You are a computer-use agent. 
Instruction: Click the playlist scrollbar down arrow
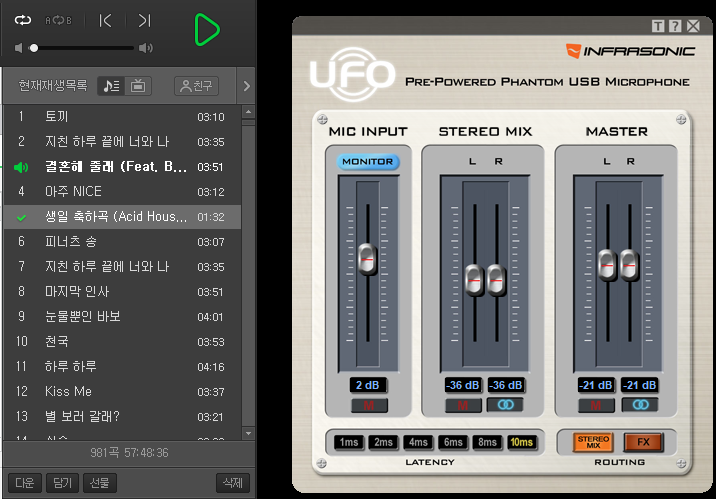coord(248,433)
